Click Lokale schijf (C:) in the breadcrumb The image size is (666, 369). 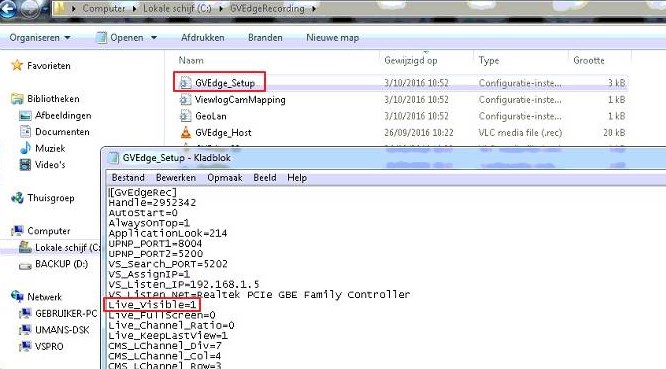point(177,8)
